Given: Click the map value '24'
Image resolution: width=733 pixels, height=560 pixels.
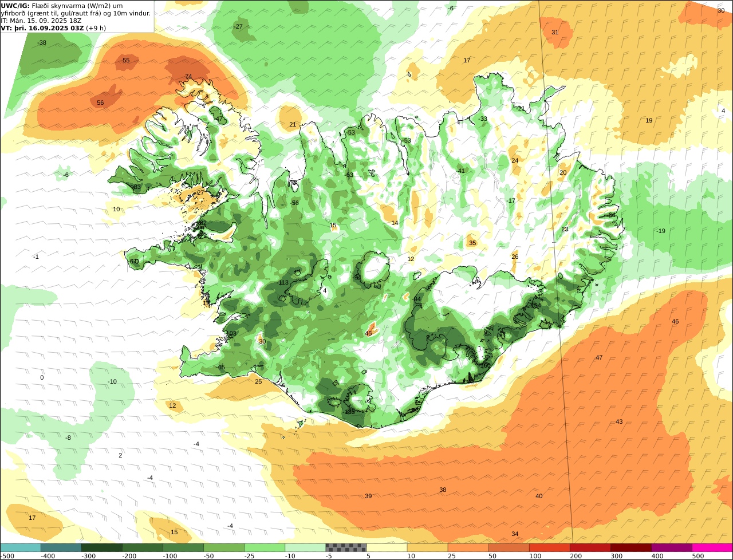Looking at the screenshot, I should click(x=515, y=161).
